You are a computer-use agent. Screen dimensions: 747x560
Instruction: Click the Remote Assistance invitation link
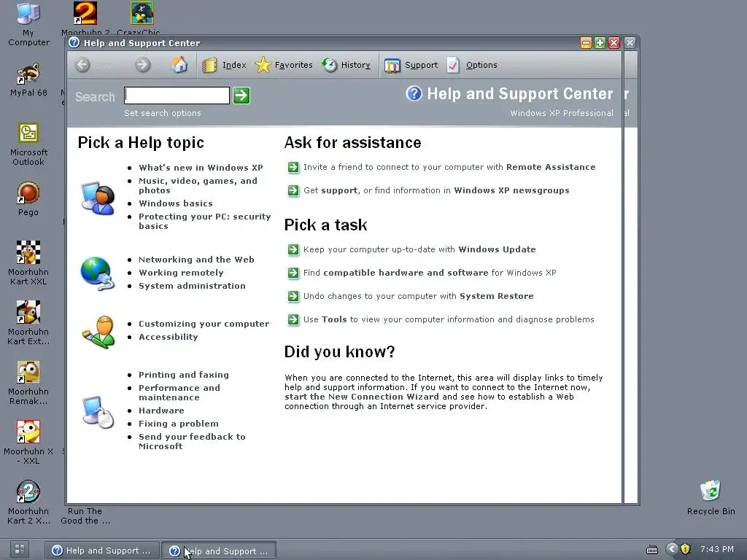449,167
